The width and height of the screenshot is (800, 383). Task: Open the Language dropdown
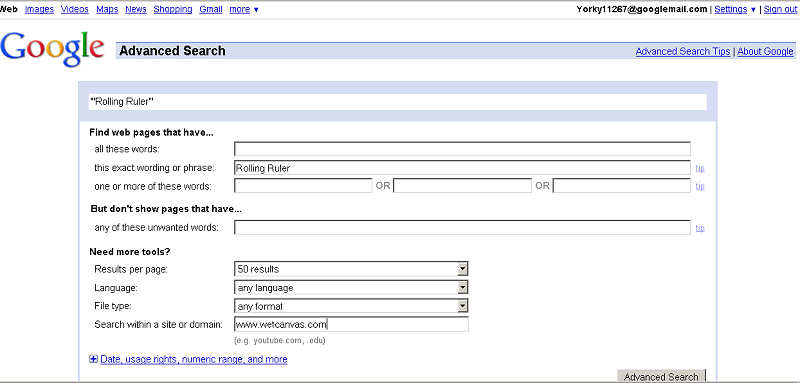351,288
